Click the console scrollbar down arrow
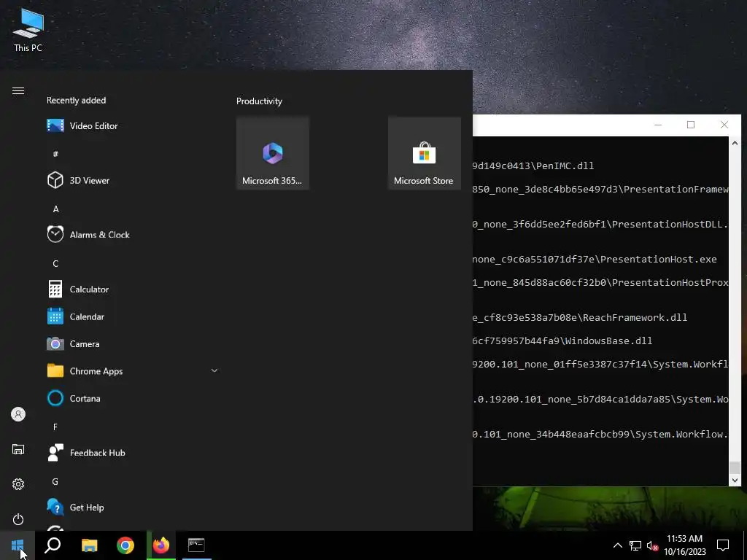The width and height of the screenshot is (747, 560). pos(735,480)
